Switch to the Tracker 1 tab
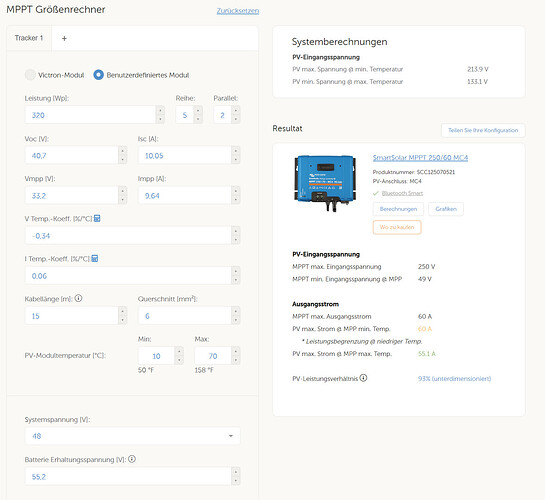The width and height of the screenshot is (545, 500). (29, 38)
